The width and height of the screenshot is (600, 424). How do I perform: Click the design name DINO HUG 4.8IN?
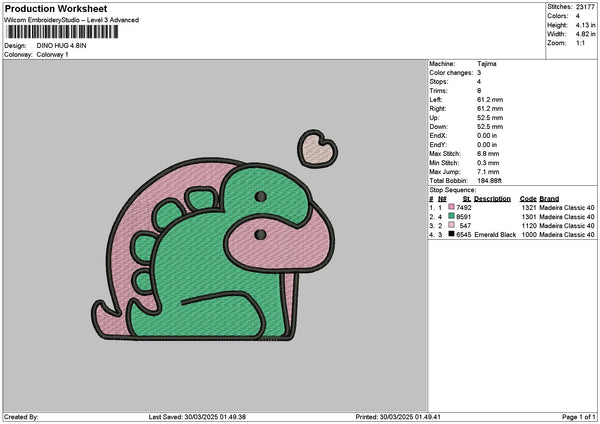(x=61, y=46)
